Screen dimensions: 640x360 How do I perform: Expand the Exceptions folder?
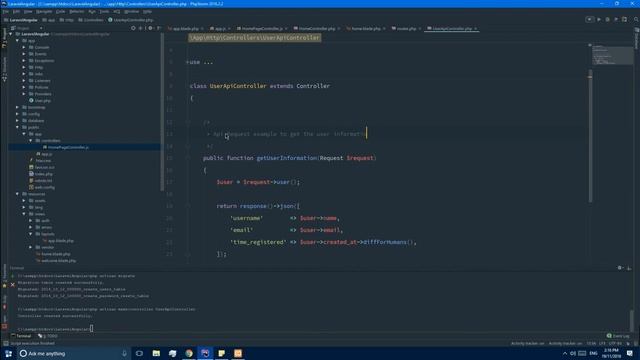(x=24, y=60)
